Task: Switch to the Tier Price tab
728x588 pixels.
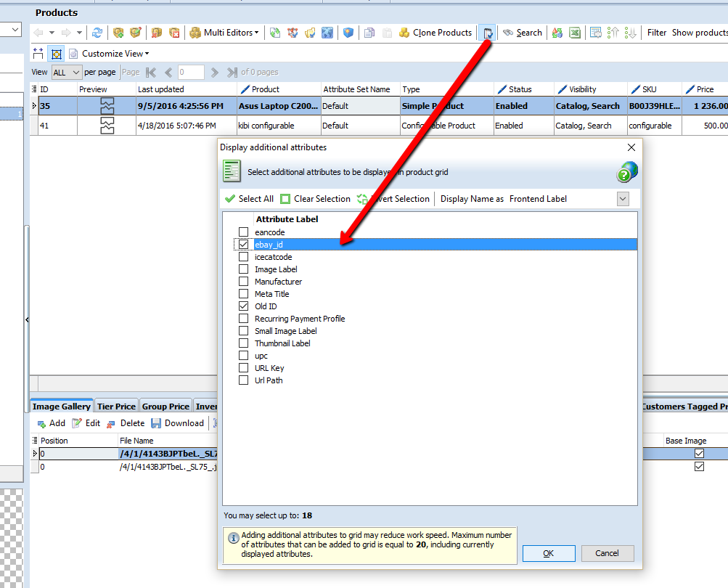Action: (x=116, y=407)
